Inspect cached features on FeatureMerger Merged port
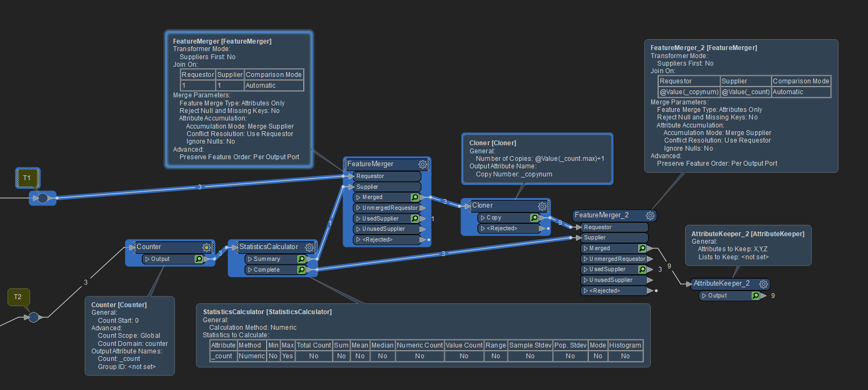The height and width of the screenshot is (390, 868). coord(415,197)
